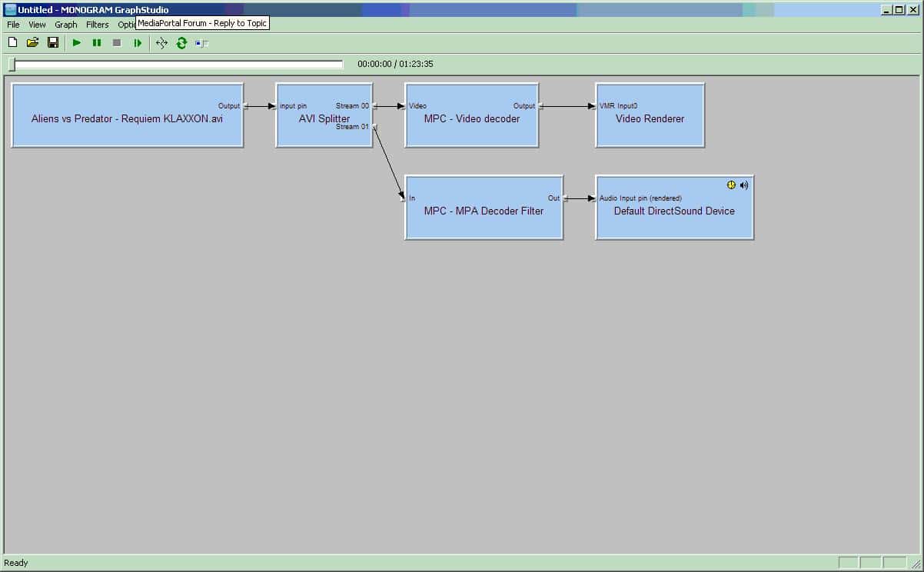
Task: Pause the graph playback
Action: 97,43
